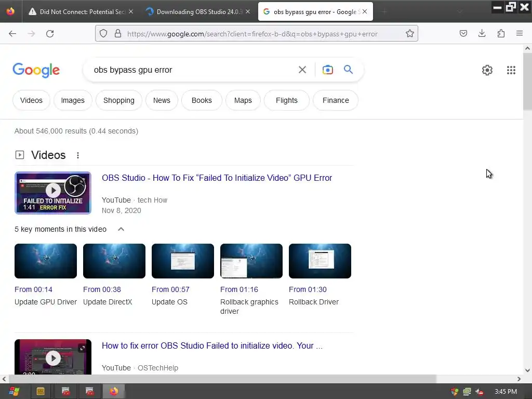
Task: Filter results by Videos
Action: coord(31,100)
